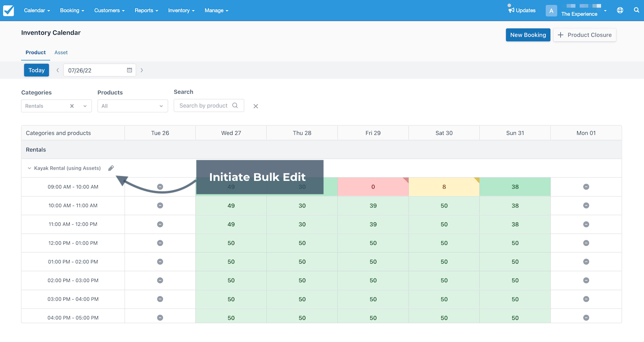
Task: Open the Updates megaphone notifications
Action: point(511,10)
